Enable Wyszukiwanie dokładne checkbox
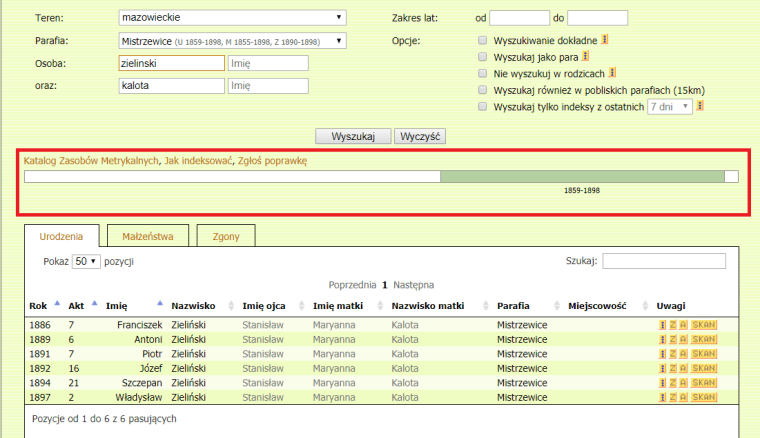Viewport: 760px width, 438px height. (482, 40)
